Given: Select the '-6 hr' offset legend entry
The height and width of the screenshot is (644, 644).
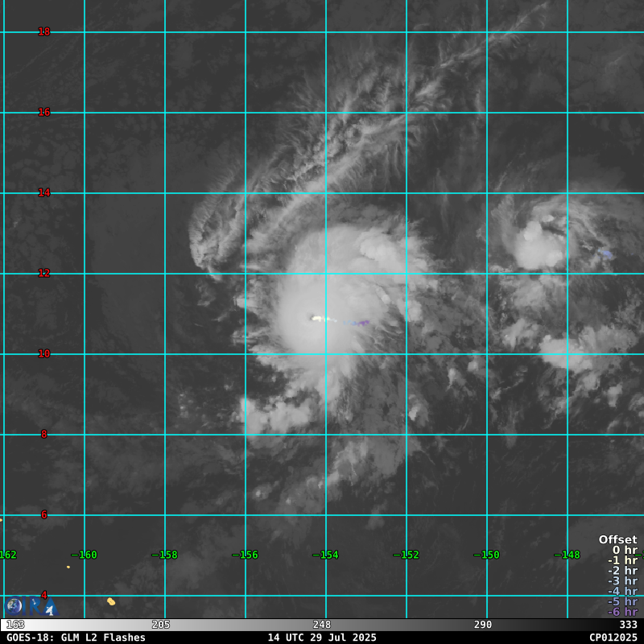Looking at the screenshot, I should click(x=621, y=612).
